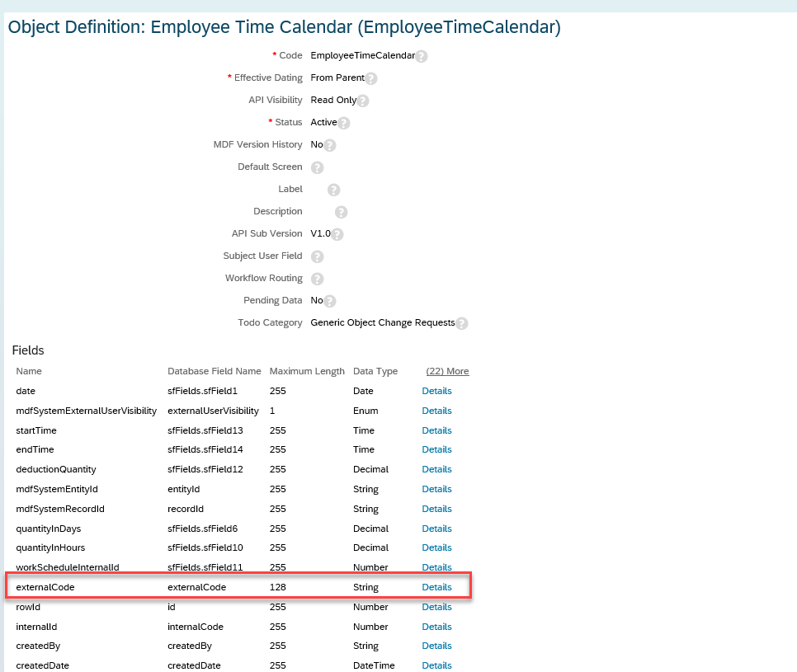The image size is (797, 672).
Task: Click the Read Only API visibility value
Action: pos(333,100)
